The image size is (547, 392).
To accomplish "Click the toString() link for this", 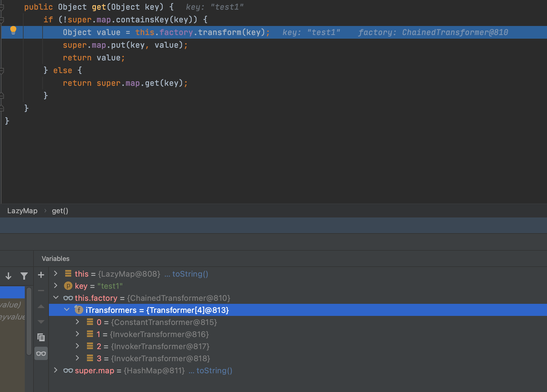I will [x=190, y=274].
